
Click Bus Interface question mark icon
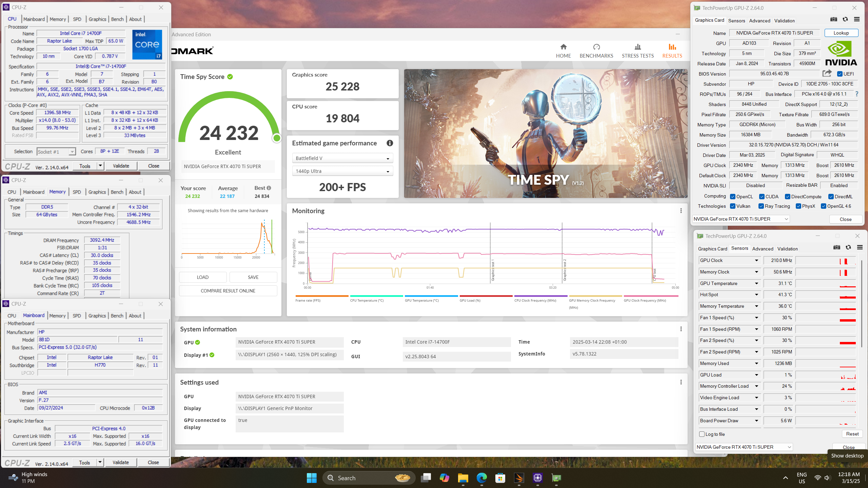pos(857,94)
